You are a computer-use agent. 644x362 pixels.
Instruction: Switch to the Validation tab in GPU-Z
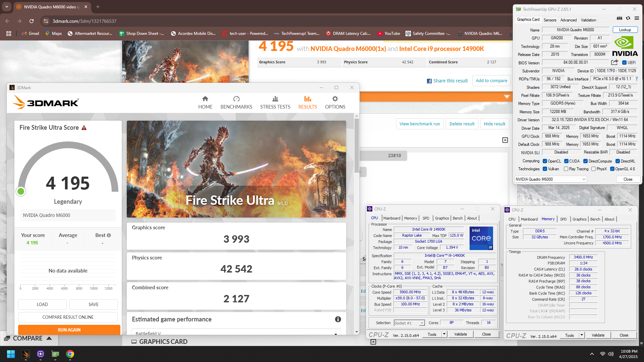588,20
